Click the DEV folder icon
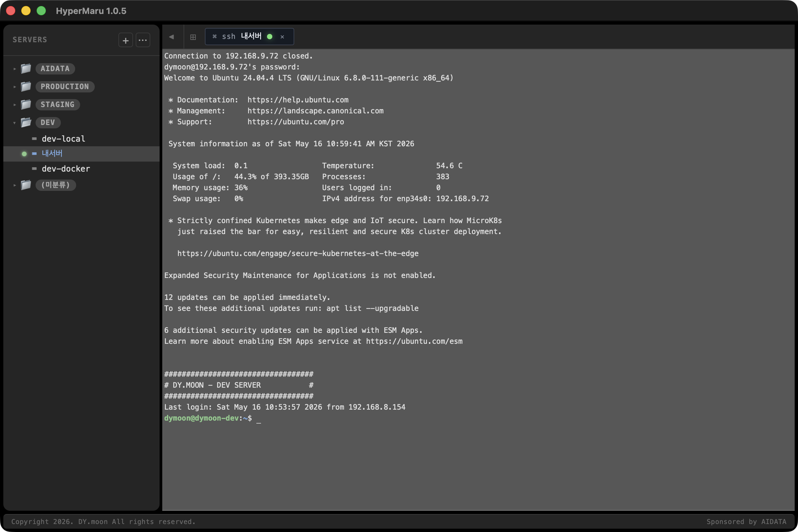Image resolution: width=798 pixels, height=532 pixels. pyautogui.click(x=26, y=122)
